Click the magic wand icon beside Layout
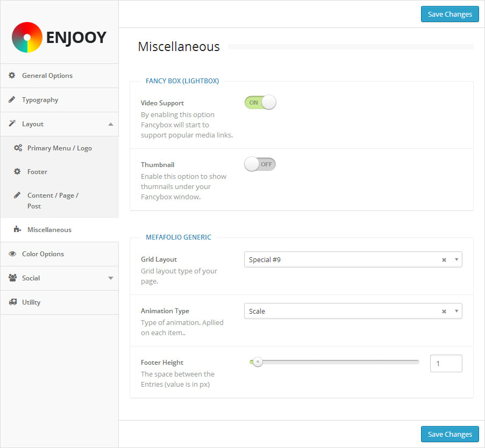This screenshot has width=485, height=448. tap(12, 124)
